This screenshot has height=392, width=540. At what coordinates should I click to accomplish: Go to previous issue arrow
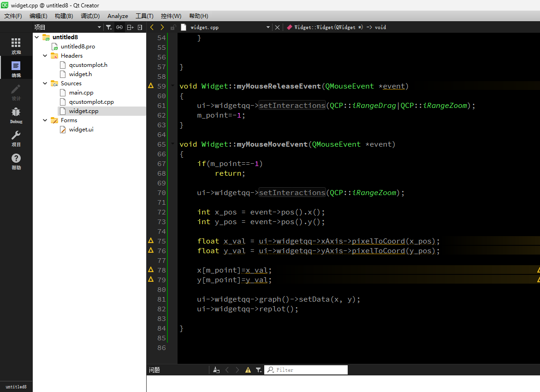(x=227, y=370)
